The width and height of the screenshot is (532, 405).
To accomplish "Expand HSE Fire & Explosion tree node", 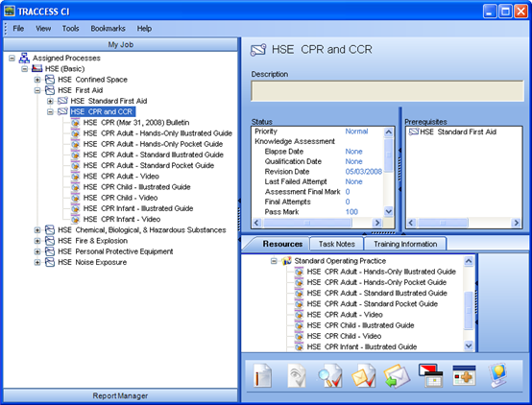I will point(37,241).
